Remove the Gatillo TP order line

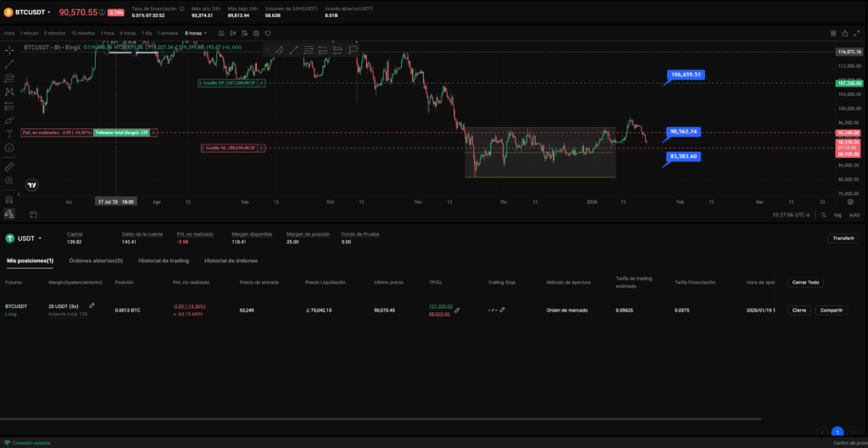(x=261, y=83)
